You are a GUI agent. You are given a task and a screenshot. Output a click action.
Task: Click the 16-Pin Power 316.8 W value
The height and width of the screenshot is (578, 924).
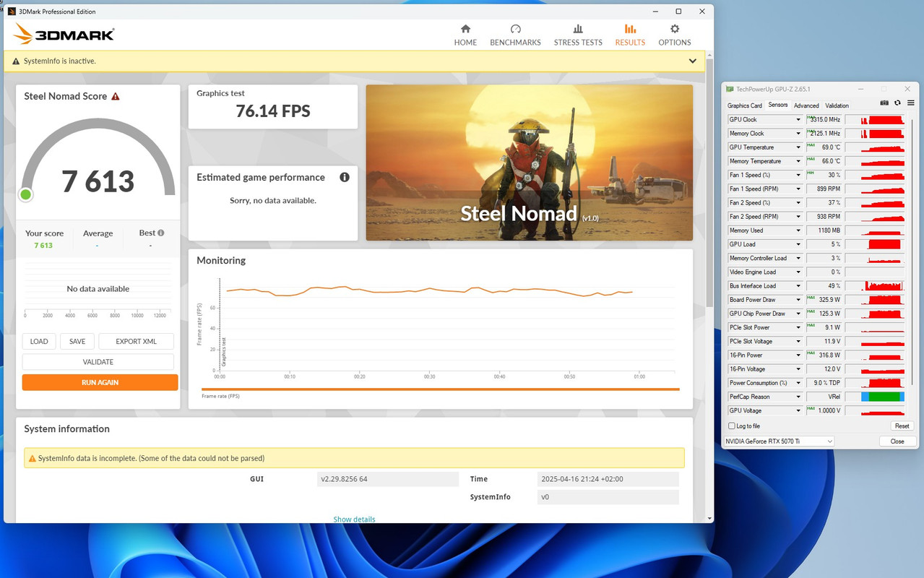pyautogui.click(x=824, y=355)
